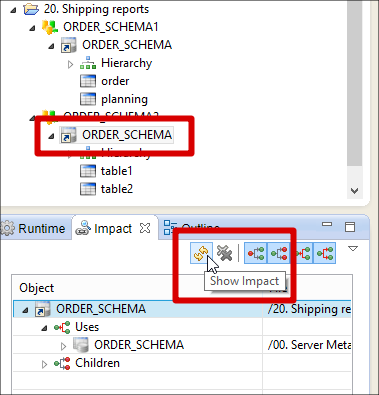Click Hierarchy icon below first ORDER_SCHEMA
The width and height of the screenshot is (379, 395).
[88, 63]
